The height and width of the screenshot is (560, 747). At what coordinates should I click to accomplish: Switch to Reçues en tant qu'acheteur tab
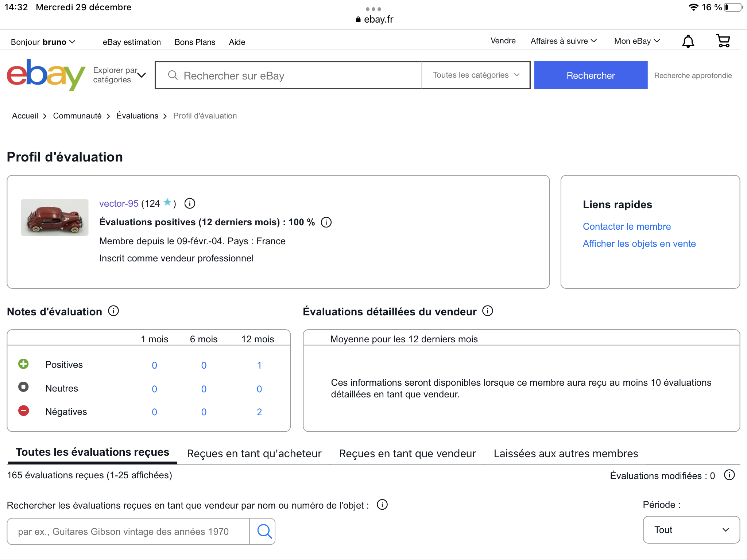pyautogui.click(x=254, y=454)
